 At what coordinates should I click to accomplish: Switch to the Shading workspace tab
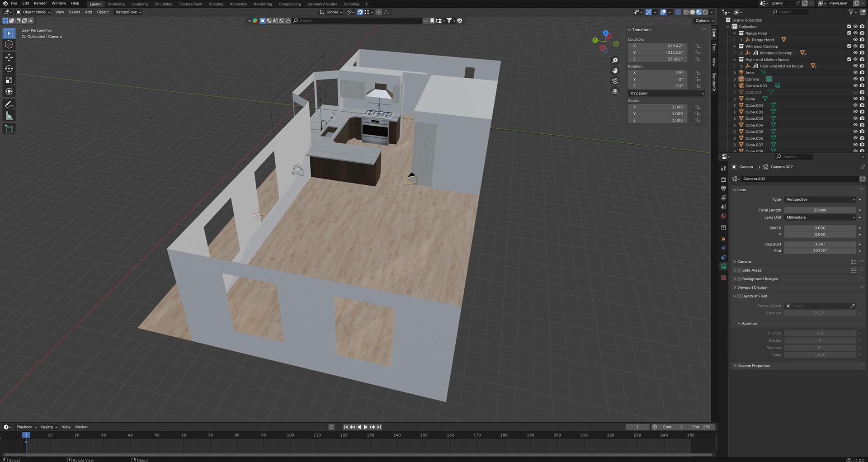coord(216,4)
